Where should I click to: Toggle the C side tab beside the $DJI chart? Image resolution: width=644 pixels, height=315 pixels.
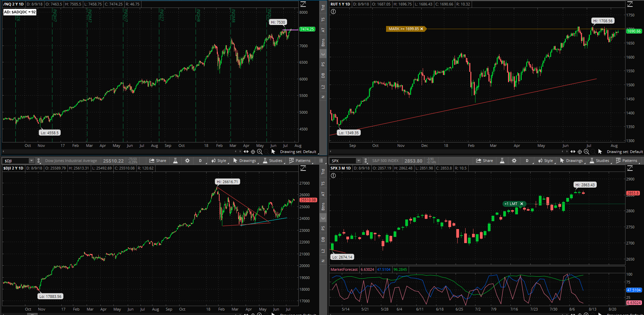click(323, 218)
